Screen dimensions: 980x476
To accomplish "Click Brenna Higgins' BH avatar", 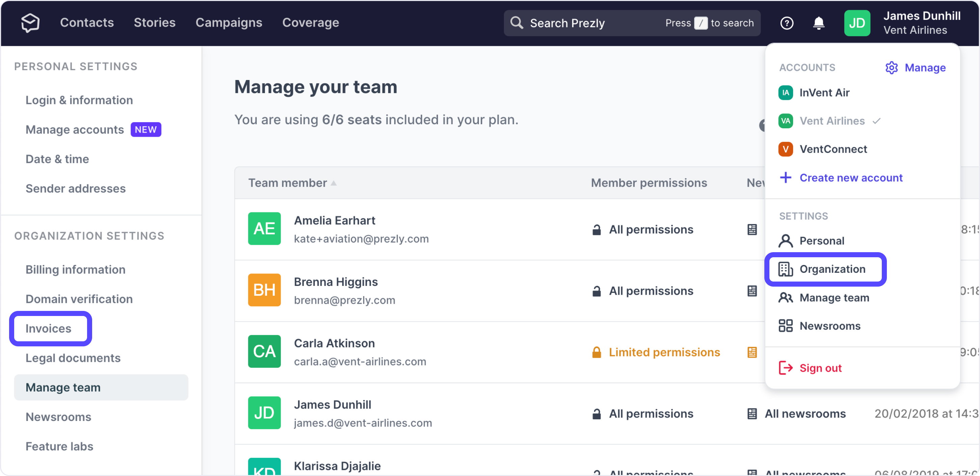I will click(x=264, y=290).
